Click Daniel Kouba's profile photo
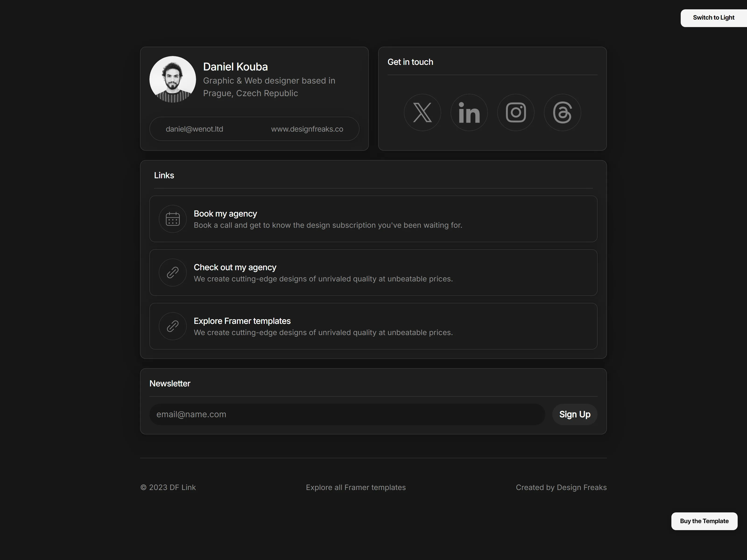Screen dimensions: 747x560 (x=173, y=79)
